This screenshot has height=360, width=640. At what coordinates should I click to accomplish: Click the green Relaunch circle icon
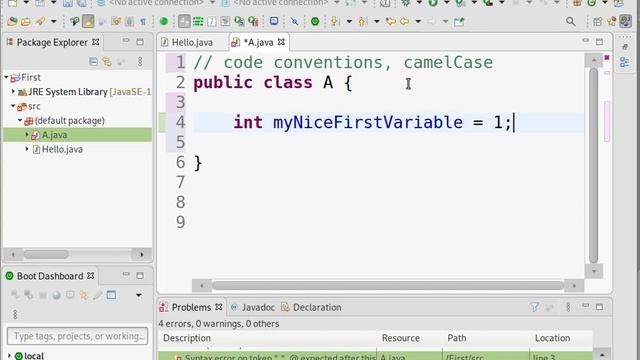(x=164, y=21)
